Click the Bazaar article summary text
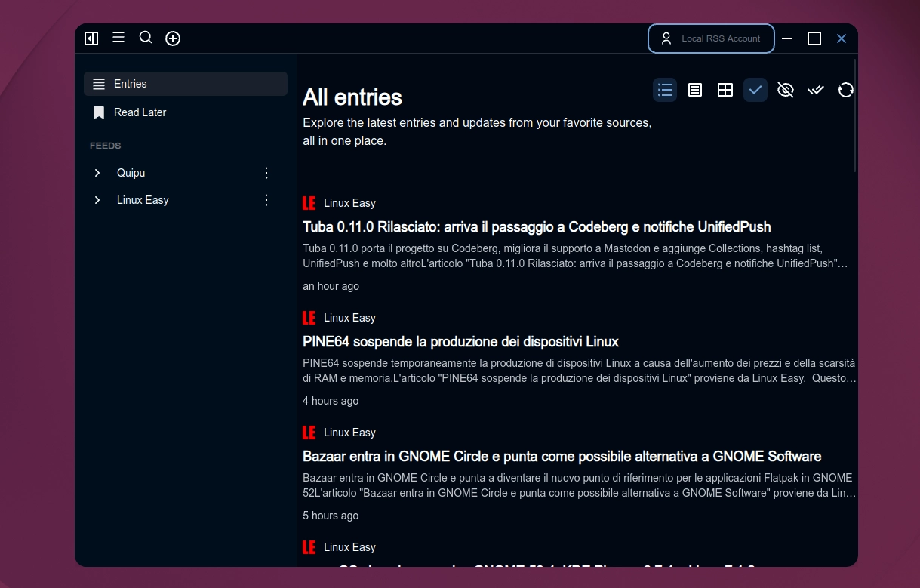Image resolution: width=920 pixels, height=588 pixels. pos(580,485)
